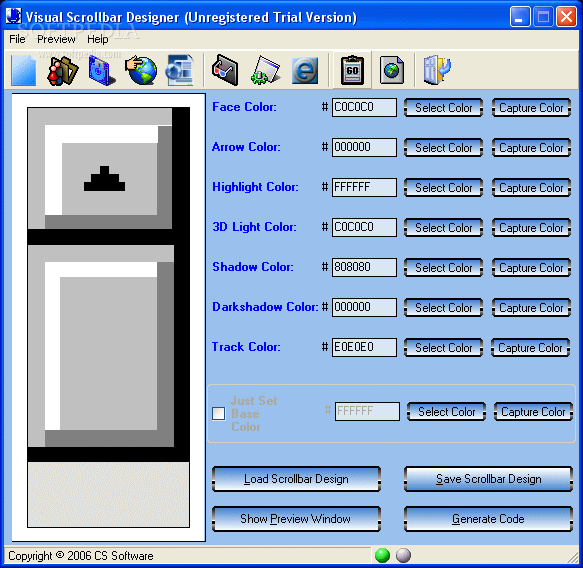The height and width of the screenshot is (568, 583).
Task: Open the File menu
Action: point(17,39)
